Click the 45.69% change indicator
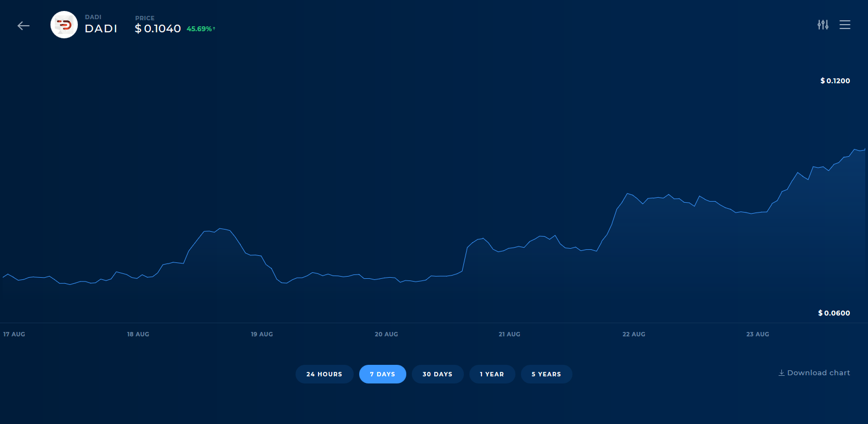This screenshot has height=424, width=868. tap(201, 29)
